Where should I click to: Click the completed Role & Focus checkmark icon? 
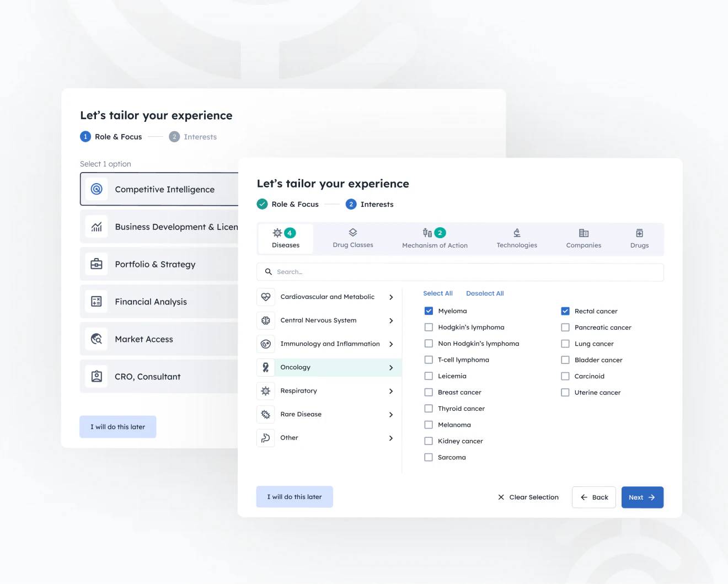click(x=263, y=204)
